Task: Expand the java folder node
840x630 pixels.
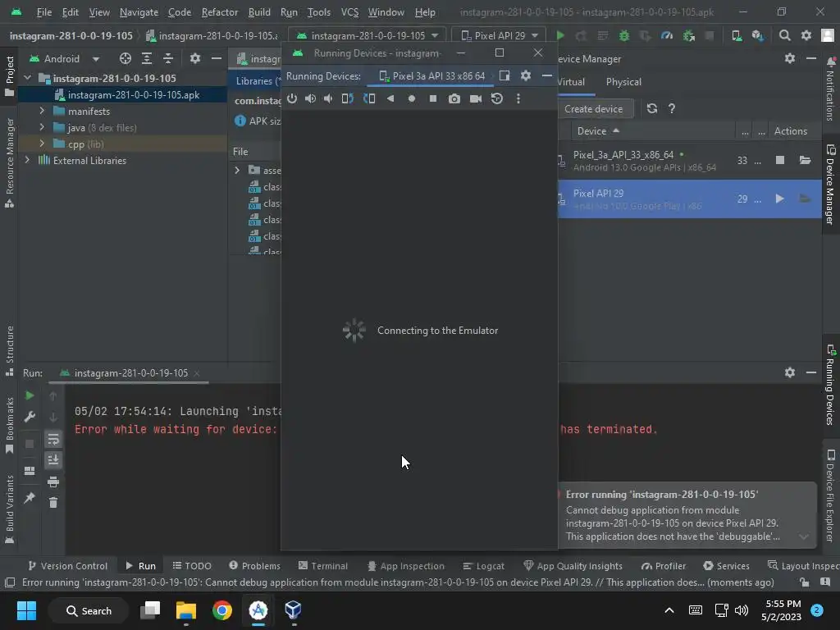Action: click(42, 127)
